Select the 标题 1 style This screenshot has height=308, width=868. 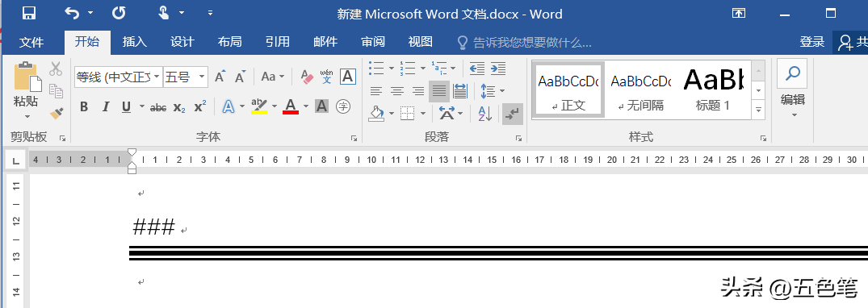click(713, 89)
